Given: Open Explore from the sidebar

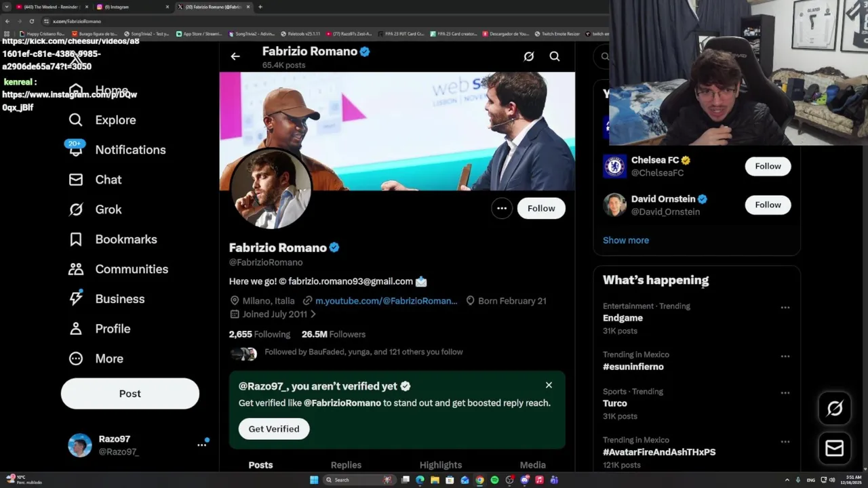Looking at the screenshot, I should (102, 120).
